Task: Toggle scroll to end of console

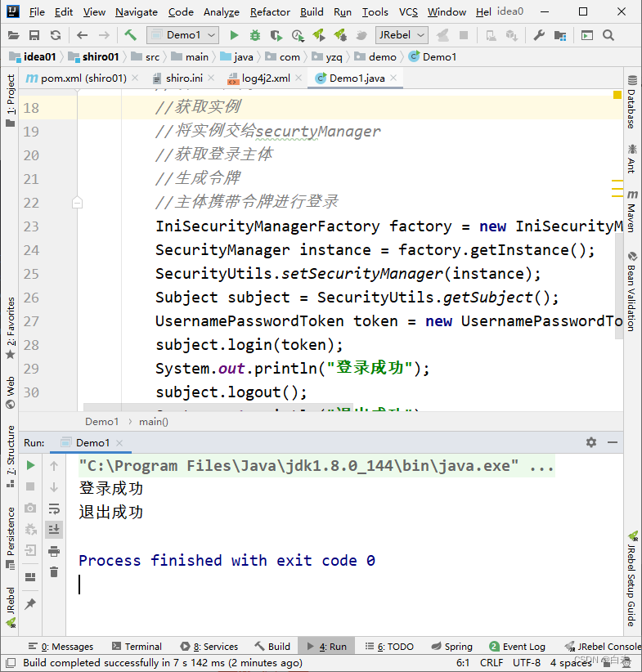Action: pyautogui.click(x=54, y=530)
